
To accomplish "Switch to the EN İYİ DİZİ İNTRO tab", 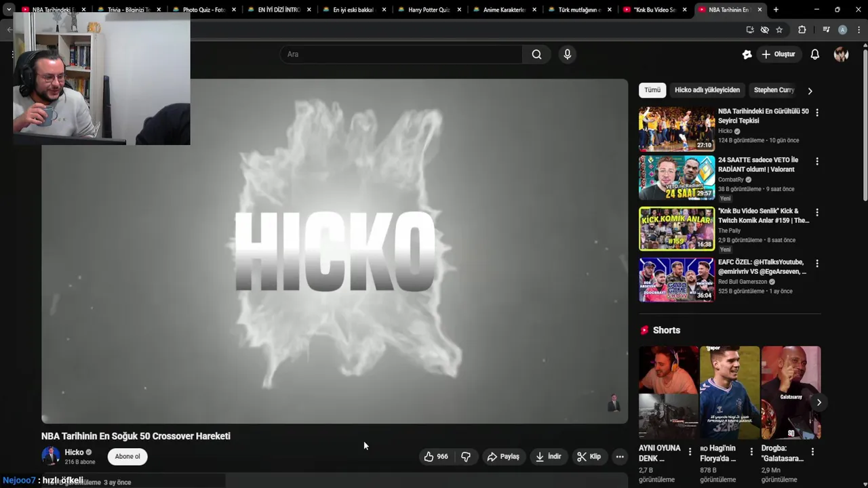I will pyautogui.click(x=279, y=10).
